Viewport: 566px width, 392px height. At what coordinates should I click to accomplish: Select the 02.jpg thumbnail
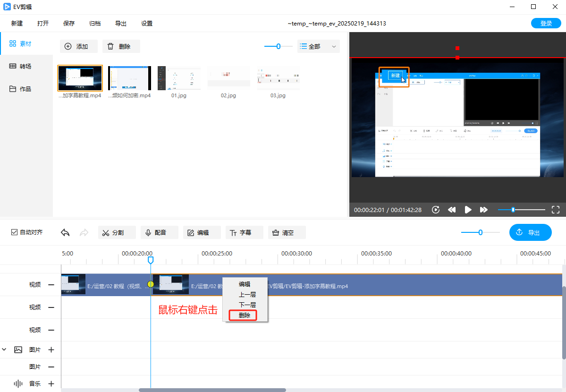point(228,78)
